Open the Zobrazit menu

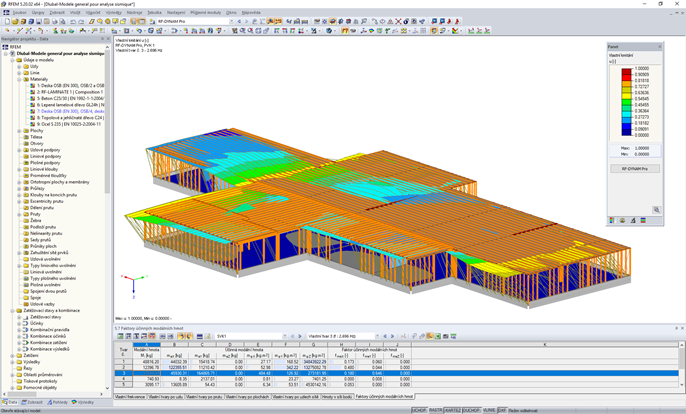pyautogui.click(x=57, y=13)
